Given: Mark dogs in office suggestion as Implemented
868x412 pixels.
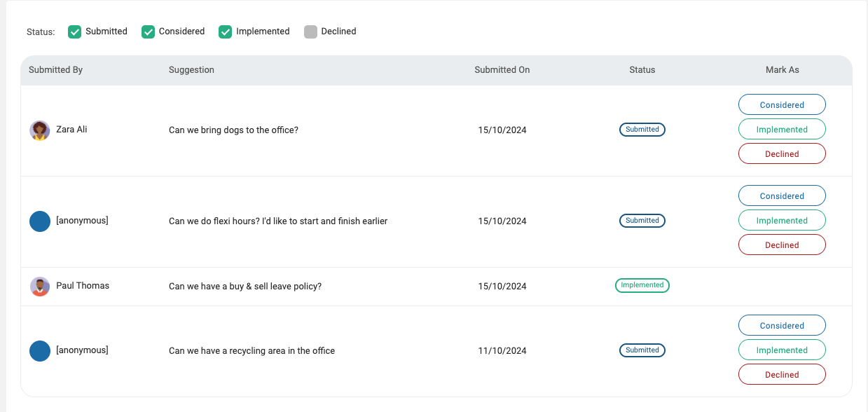Looking at the screenshot, I should (782, 130).
